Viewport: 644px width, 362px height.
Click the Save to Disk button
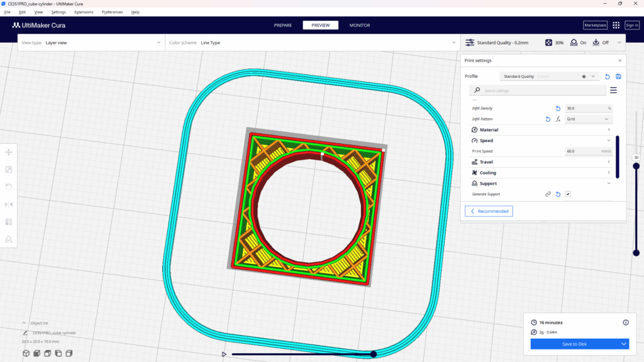[x=576, y=344]
